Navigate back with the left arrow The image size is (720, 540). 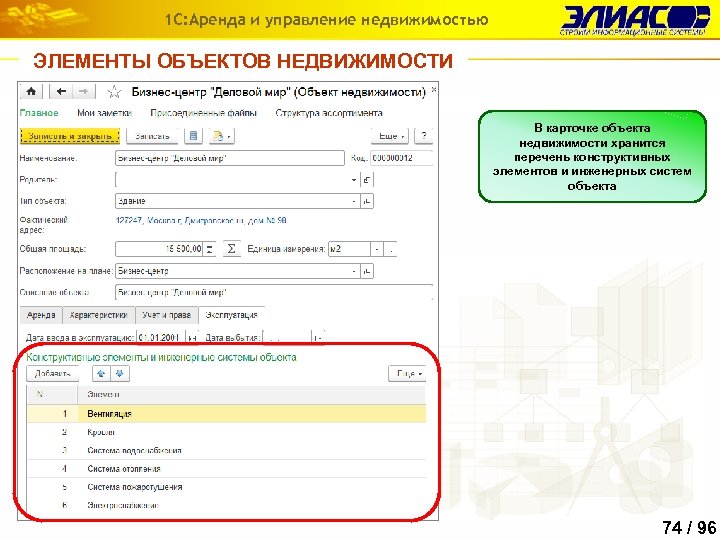61,91
